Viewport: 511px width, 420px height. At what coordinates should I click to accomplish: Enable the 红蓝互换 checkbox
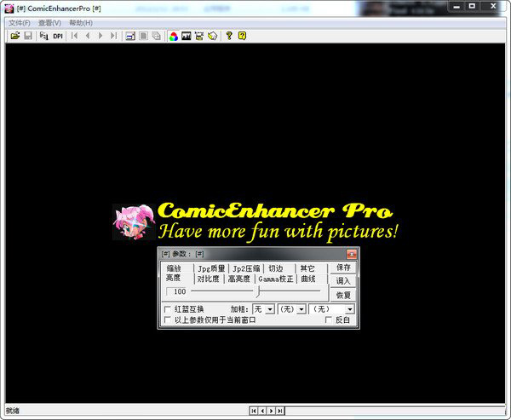[168, 309]
